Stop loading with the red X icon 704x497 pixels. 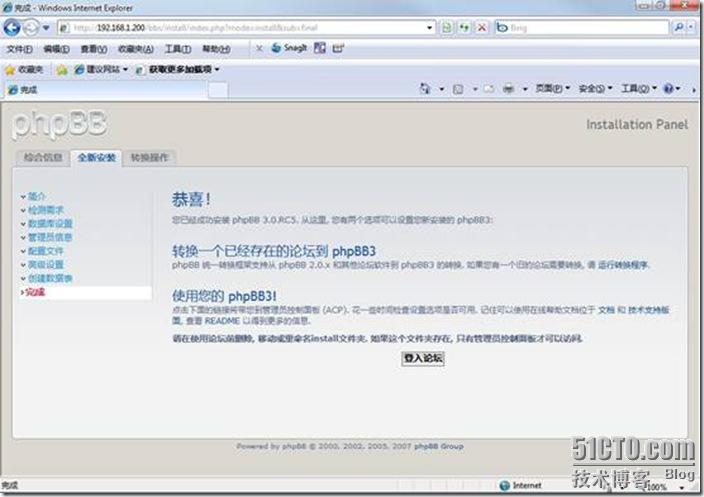[482, 28]
